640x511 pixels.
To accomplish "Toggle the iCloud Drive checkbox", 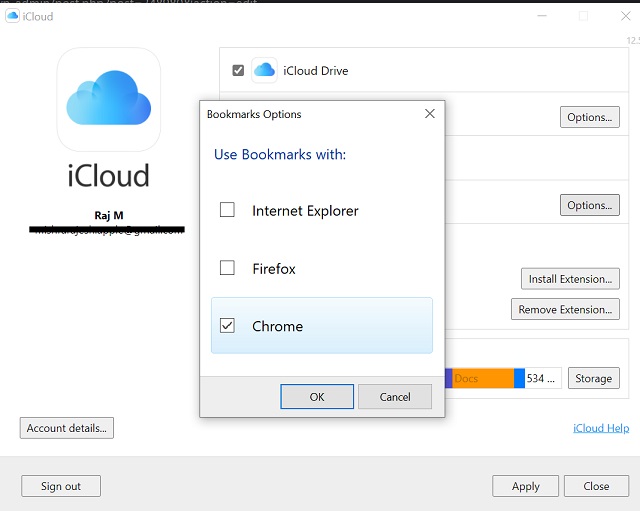I will pyautogui.click(x=238, y=70).
